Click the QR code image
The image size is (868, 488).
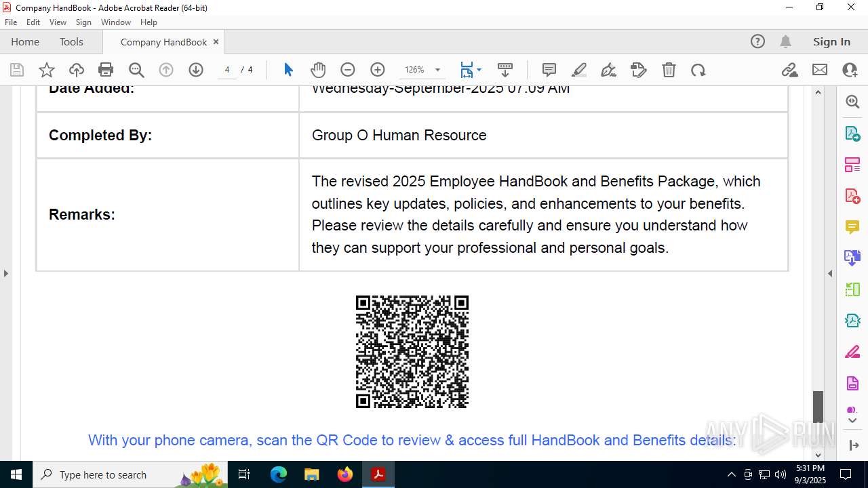pyautogui.click(x=412, y=352)
